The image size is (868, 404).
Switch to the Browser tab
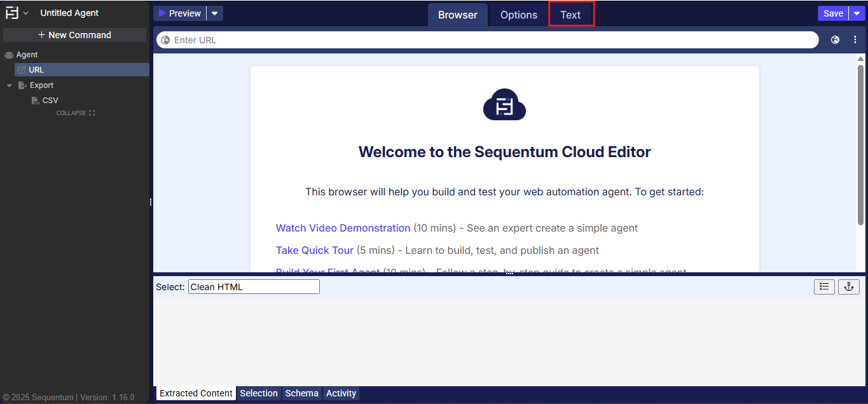coord(458,15)
